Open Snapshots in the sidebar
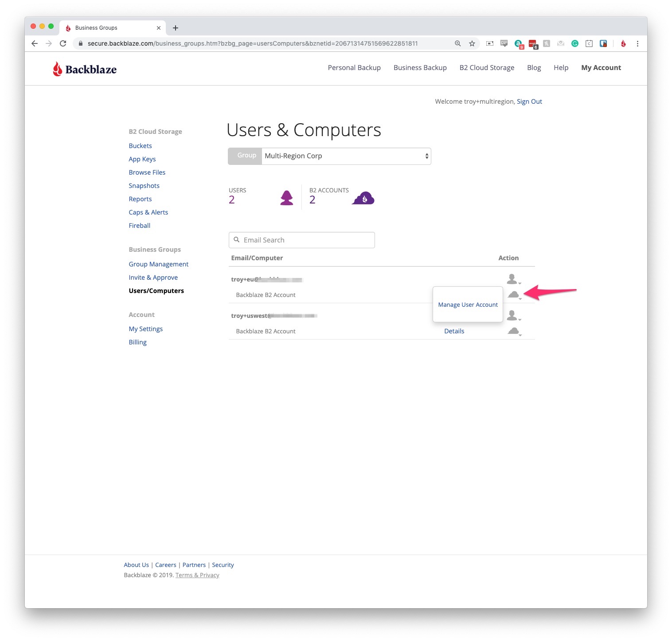The height and width of the screenshot is (641, 672). (144, 186)
